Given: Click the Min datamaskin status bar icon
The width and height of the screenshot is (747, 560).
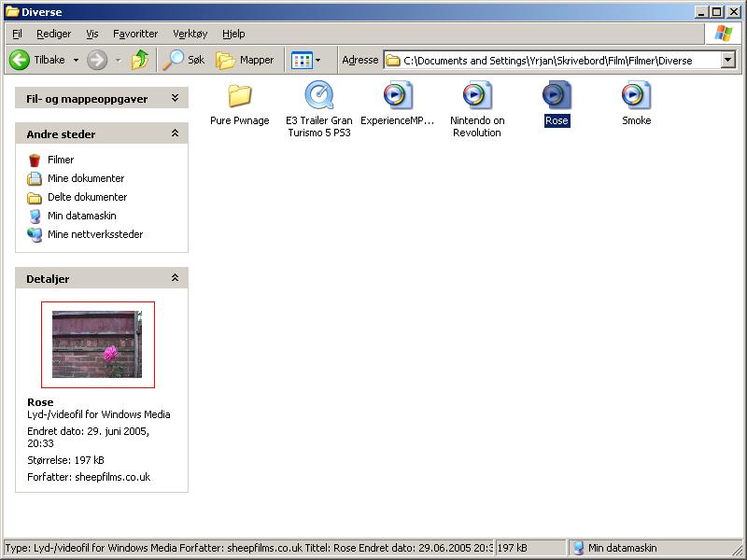Looking at the screenshot, I should coord(578,548).
